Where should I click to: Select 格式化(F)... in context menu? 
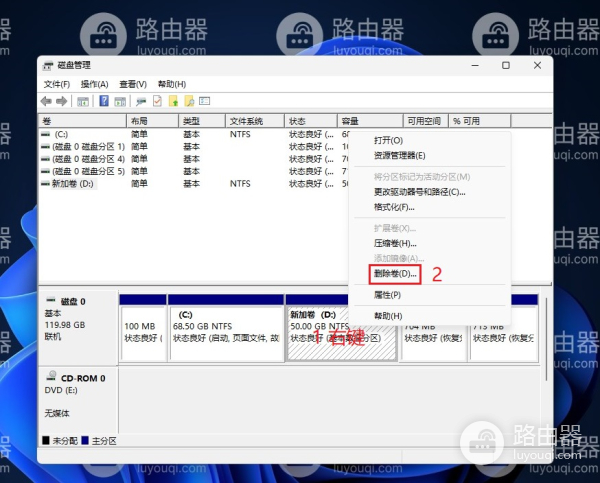[x=430, y=207]
